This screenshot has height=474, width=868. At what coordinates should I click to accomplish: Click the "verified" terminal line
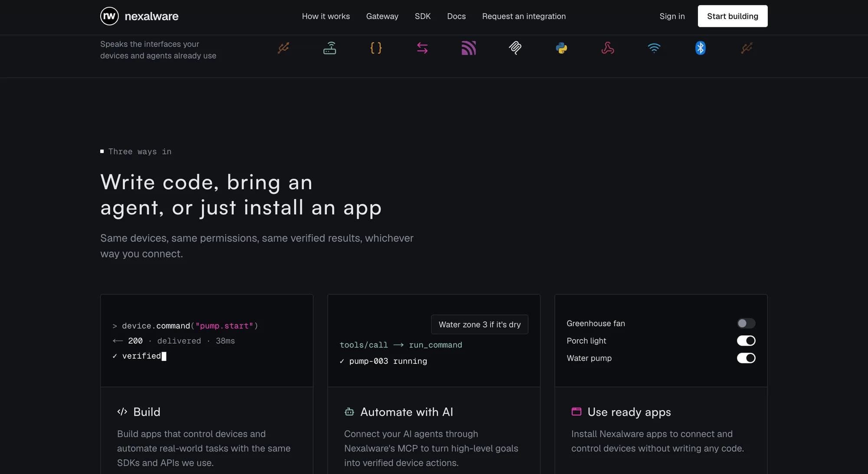pyautogui.click(x=139, y=356)
